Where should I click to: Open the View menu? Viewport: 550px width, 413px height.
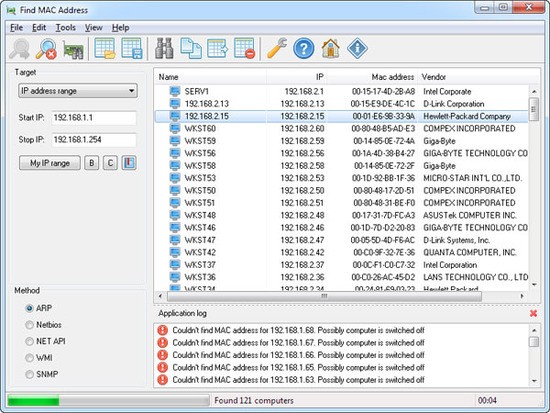(x=93, y=28)
